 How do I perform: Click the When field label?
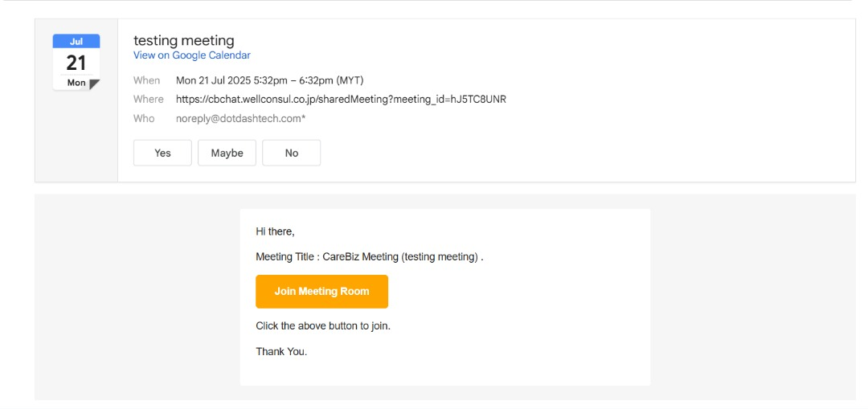coord(147,80)
